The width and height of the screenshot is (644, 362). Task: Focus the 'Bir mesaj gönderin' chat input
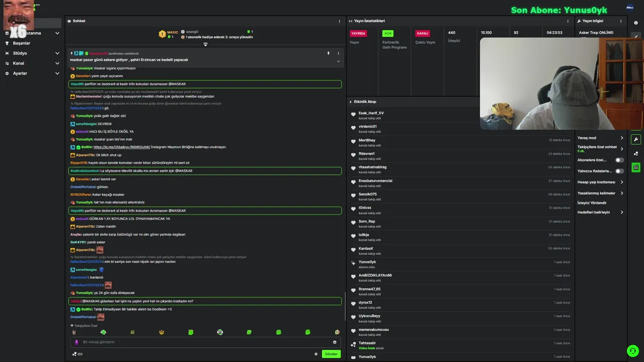point(205,342)
